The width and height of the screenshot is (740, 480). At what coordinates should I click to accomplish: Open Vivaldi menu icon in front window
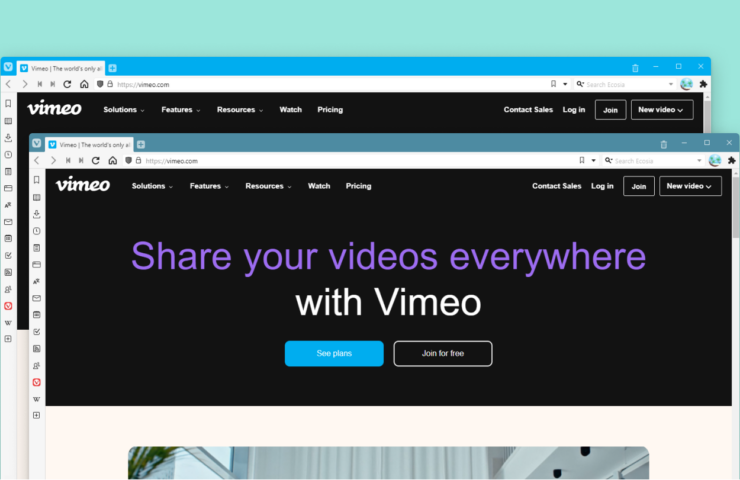[37, 143]
